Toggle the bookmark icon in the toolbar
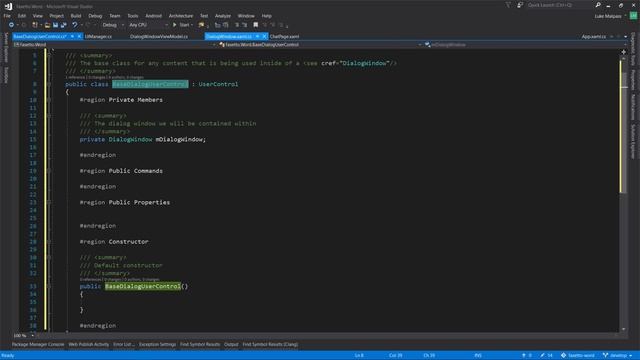 click(x=256, y=25)
